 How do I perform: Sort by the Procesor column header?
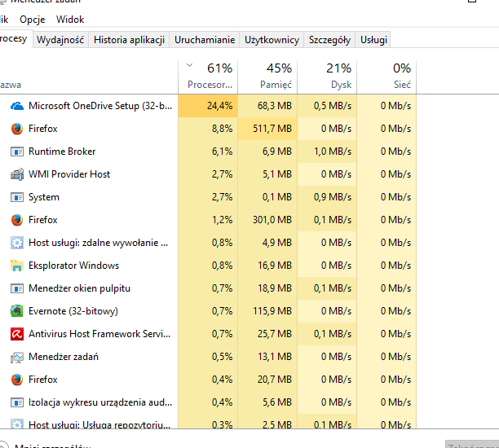(208, 77)
